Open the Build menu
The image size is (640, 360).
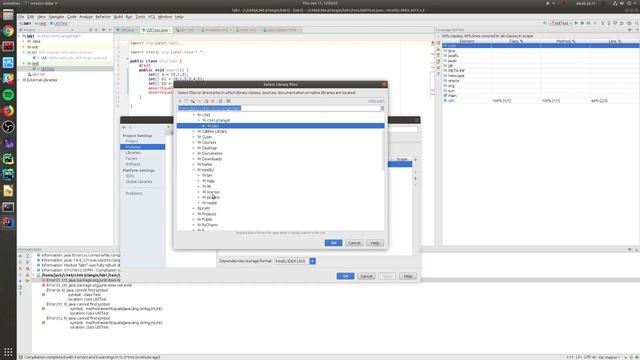(118, 17)
